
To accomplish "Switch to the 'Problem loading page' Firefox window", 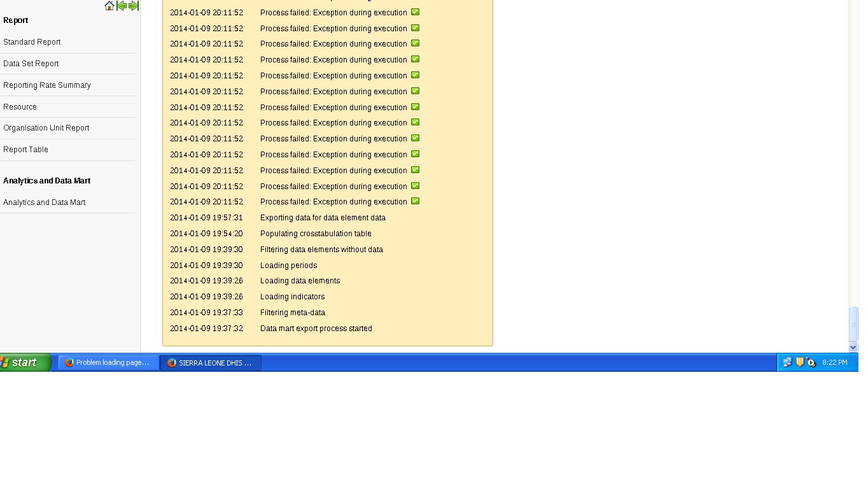I will (108, 363).
